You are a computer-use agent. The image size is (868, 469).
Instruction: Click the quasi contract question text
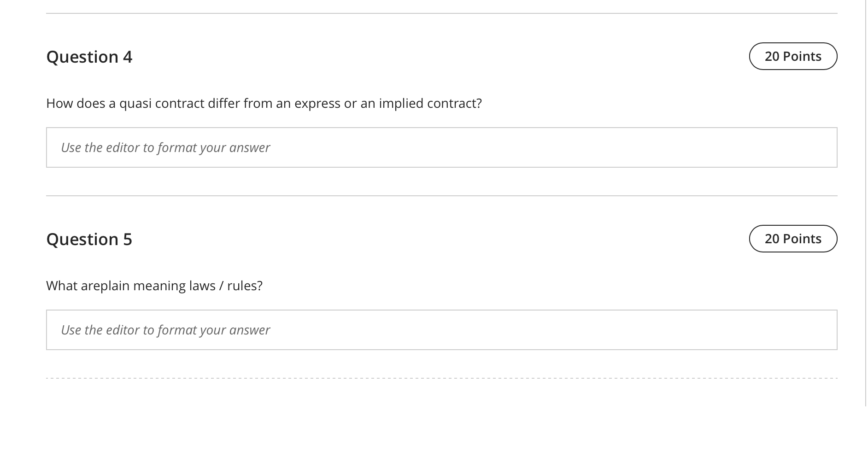264,103
